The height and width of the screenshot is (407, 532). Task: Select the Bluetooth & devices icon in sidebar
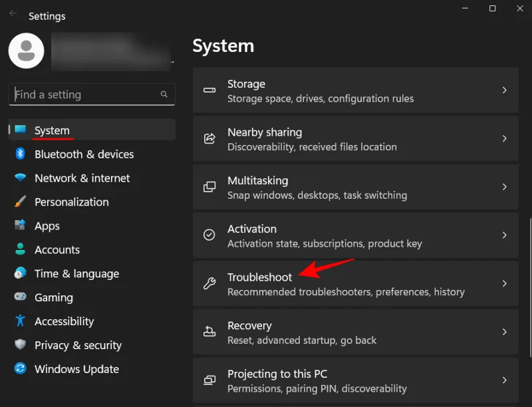pyautogui.click(x=19, y=154)
